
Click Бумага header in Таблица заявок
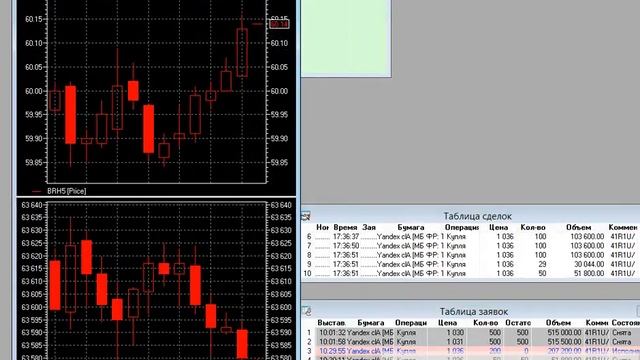coord(371,323)
